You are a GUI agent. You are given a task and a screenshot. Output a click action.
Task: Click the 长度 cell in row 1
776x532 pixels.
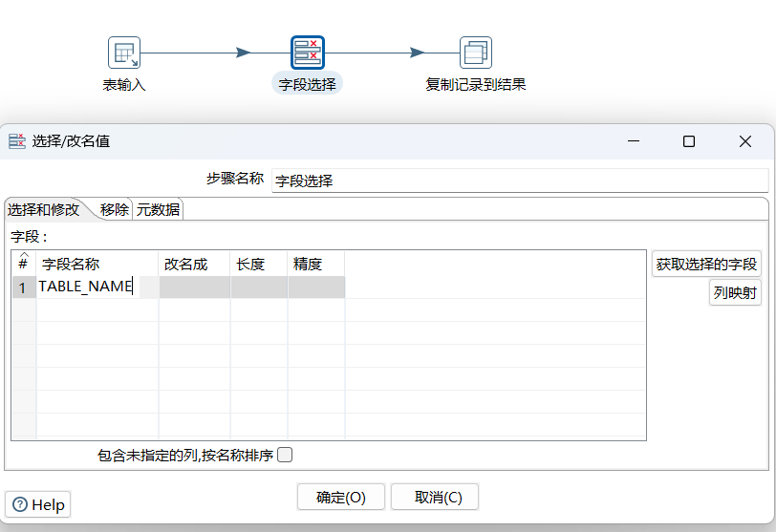tap(259, 287)
